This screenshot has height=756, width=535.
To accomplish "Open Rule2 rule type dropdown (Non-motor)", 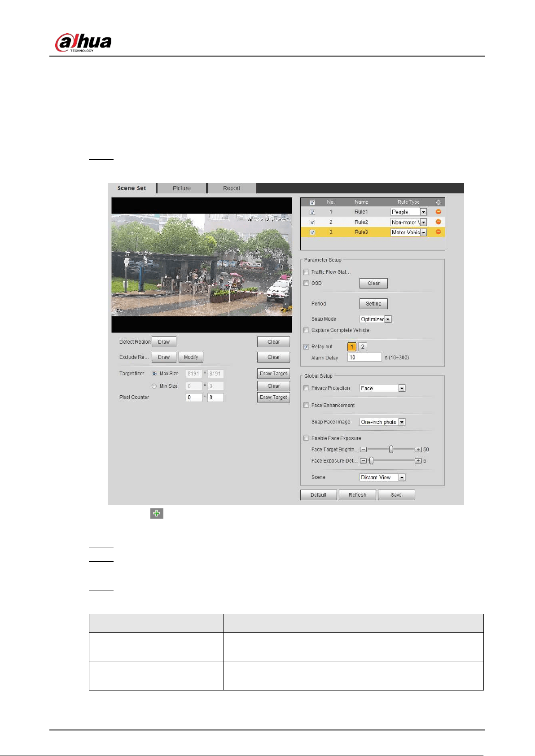I will (x=408, y=222).
